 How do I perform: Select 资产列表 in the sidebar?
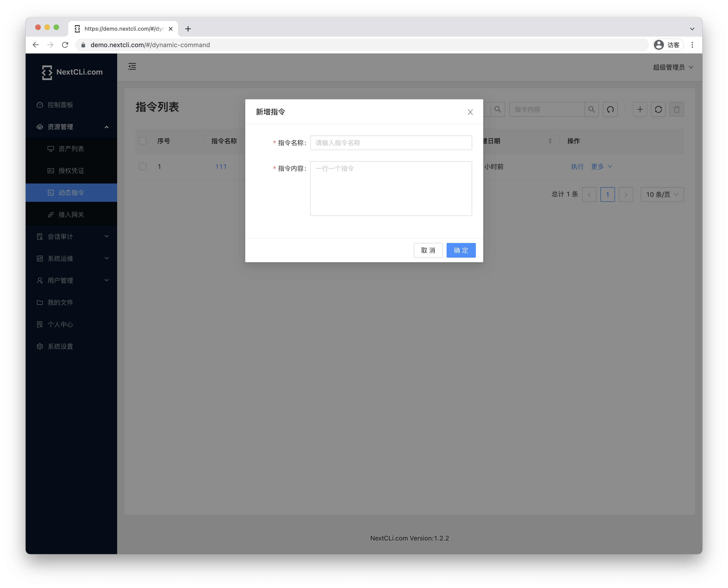(x=71, y=149)
